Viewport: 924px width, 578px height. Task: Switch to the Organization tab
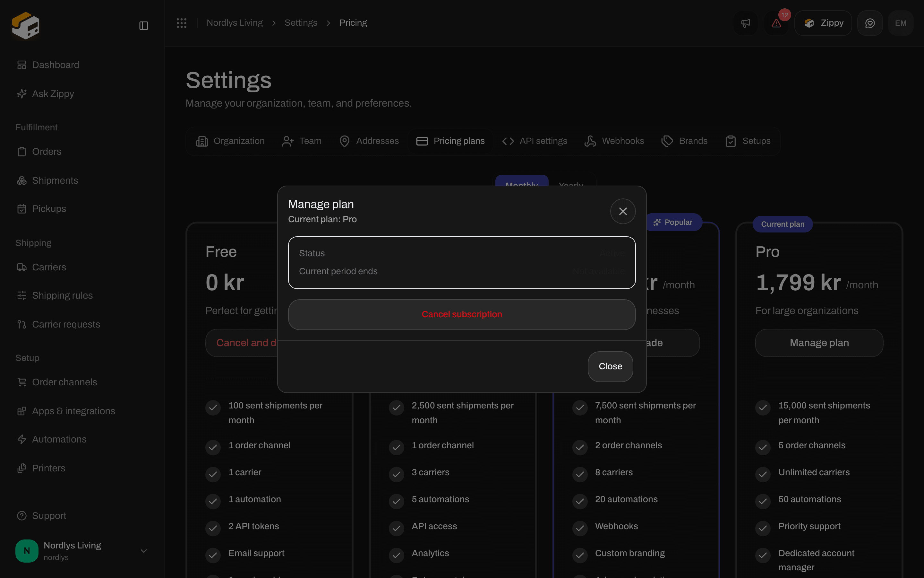pos(230,141)
